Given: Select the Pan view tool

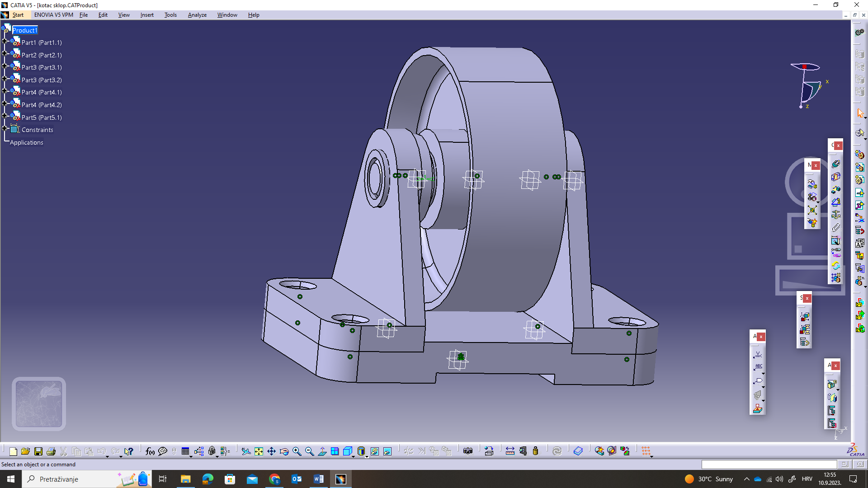Looking at the screenshot, I should pos(271,451).
